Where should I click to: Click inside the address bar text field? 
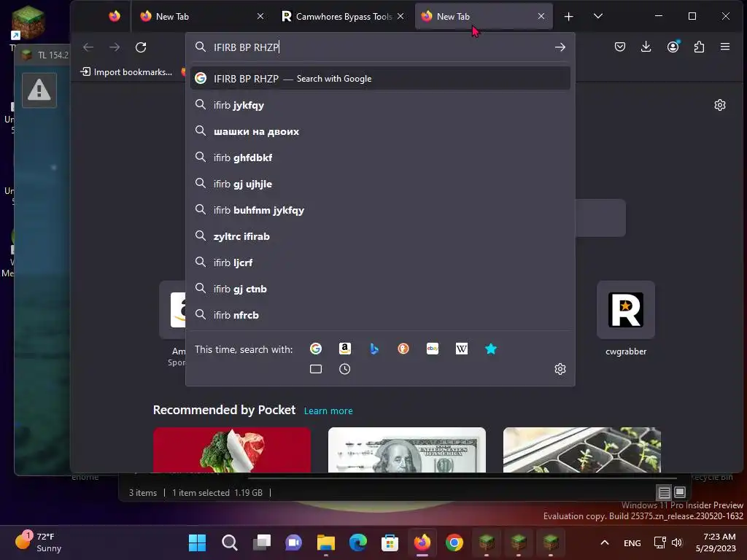[380, 47]
